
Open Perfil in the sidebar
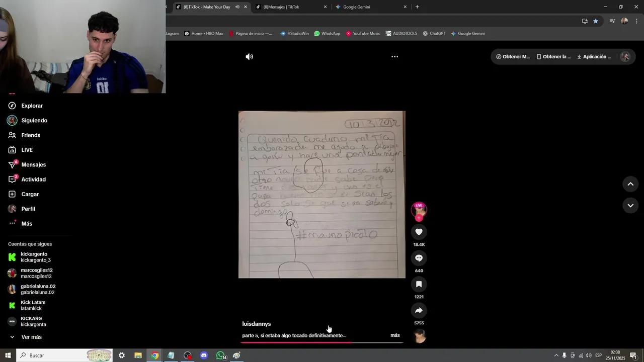28,209
